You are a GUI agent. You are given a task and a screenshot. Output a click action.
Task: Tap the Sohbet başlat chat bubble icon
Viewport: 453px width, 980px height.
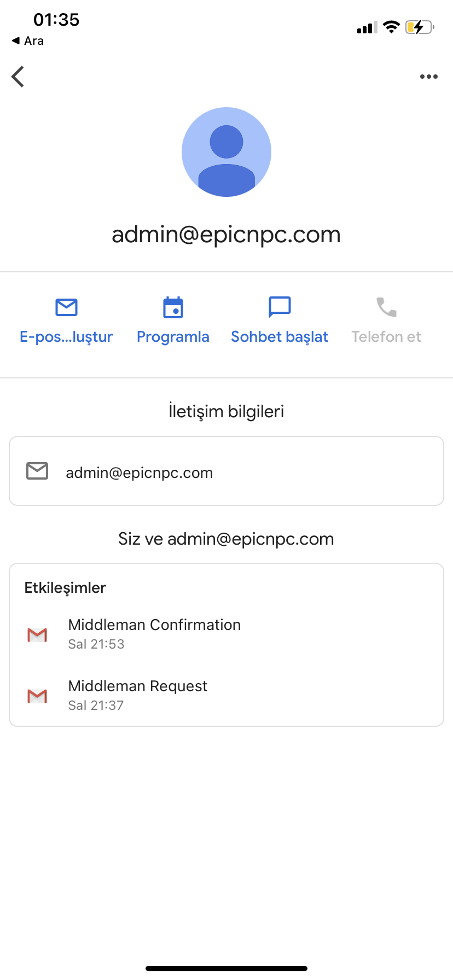pyautogui.click(x=280, y=307)
